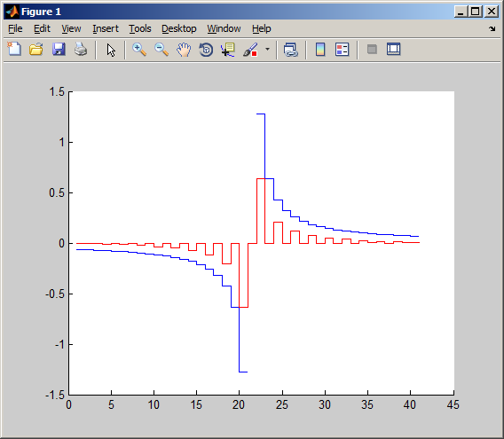
Task: Click the Hide Plot Tools icon
Action: pyautogui.click(x=372, y=50)
